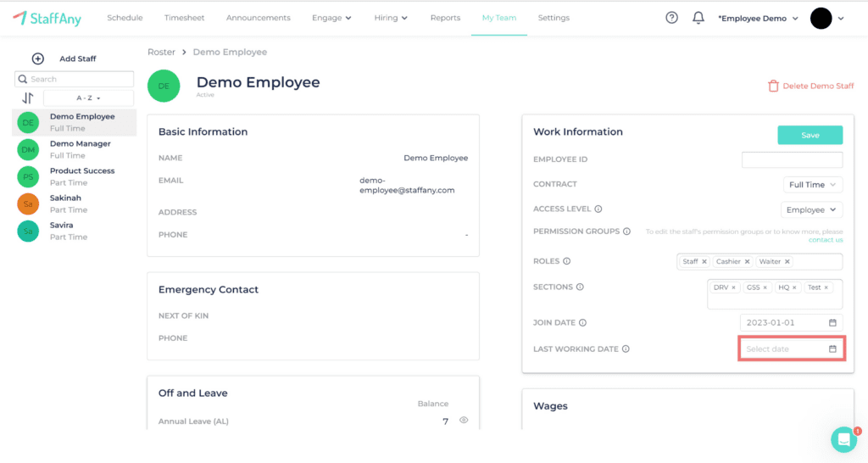This screenshot has height=463, width=868.
Task: Select Sakinah in staff list
Action: 75,204
